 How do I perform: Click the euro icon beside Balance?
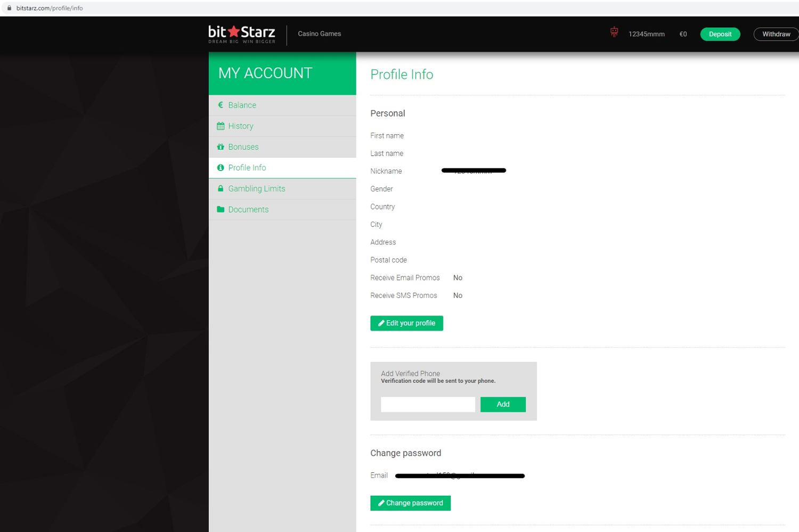[221, 105]
